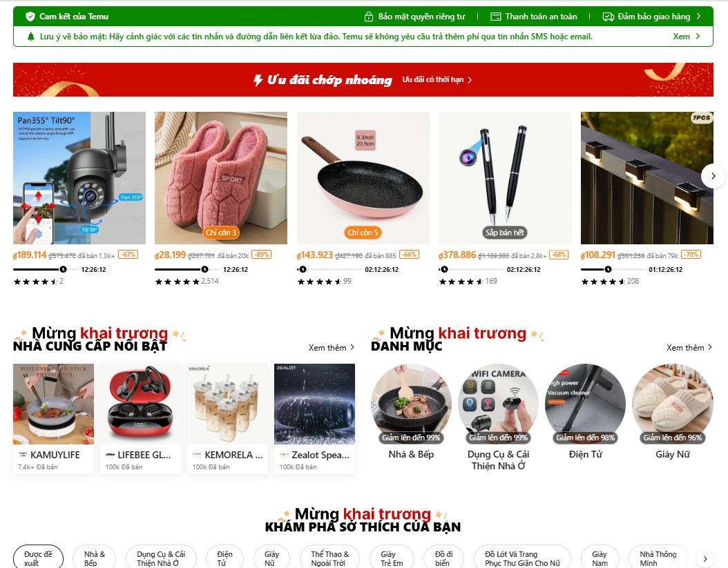Click the KAMUYLIFE brand logo icon
The image size is (728, 568).
tap(23, 455)
